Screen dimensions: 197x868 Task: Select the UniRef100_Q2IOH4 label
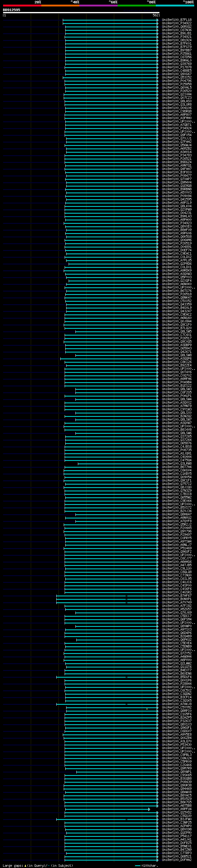[x=177, y=94]
